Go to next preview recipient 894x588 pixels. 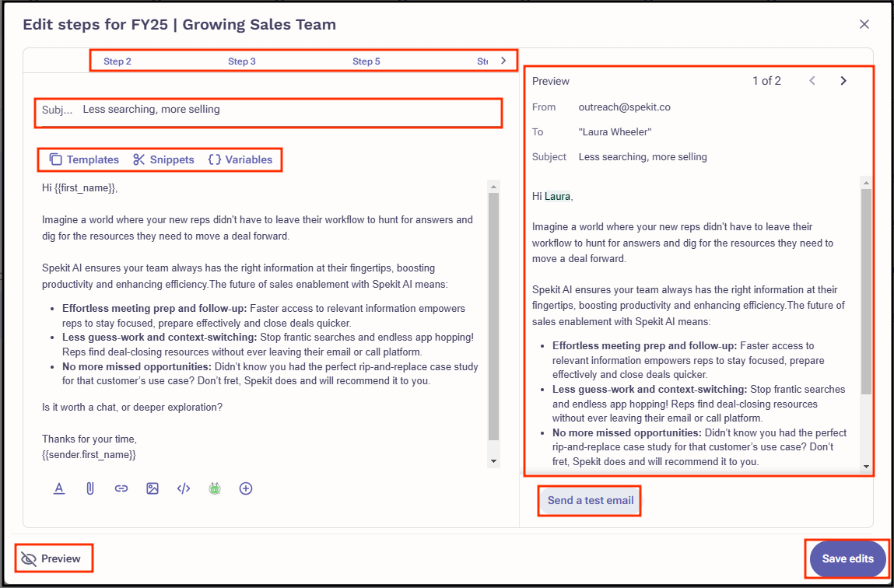tap(843, 81)
